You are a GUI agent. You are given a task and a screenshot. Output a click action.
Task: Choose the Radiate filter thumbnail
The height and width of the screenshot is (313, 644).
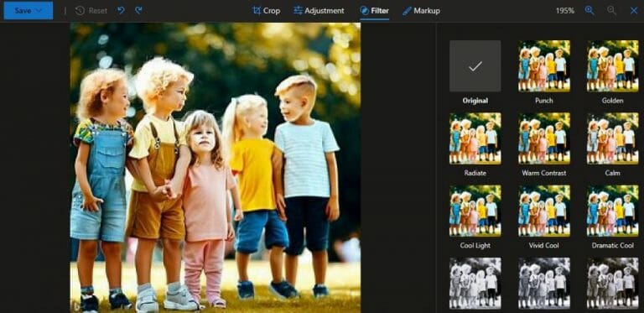click(475, 138)
